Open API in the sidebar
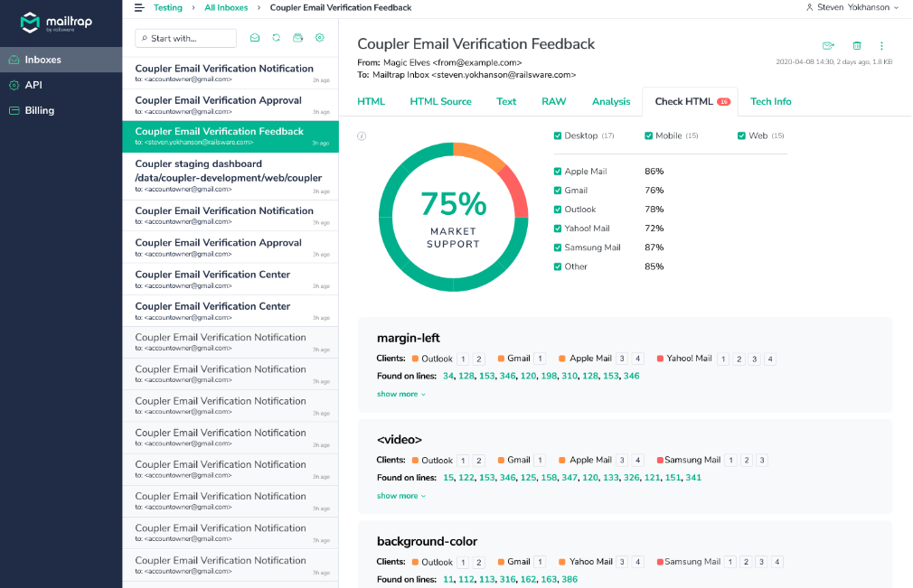 (x=61, y=85)
